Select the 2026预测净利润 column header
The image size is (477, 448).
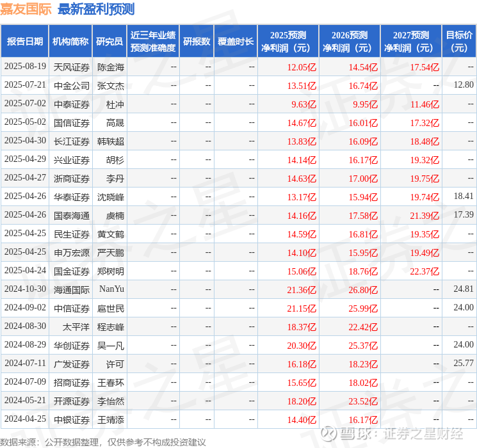pyautogui.click(x=350, y=42)
